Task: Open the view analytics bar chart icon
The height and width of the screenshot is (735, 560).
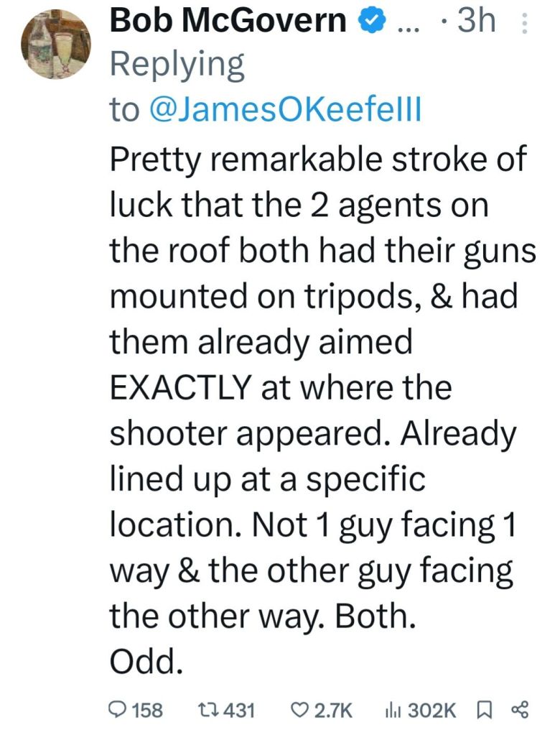Action: [394, 710]
